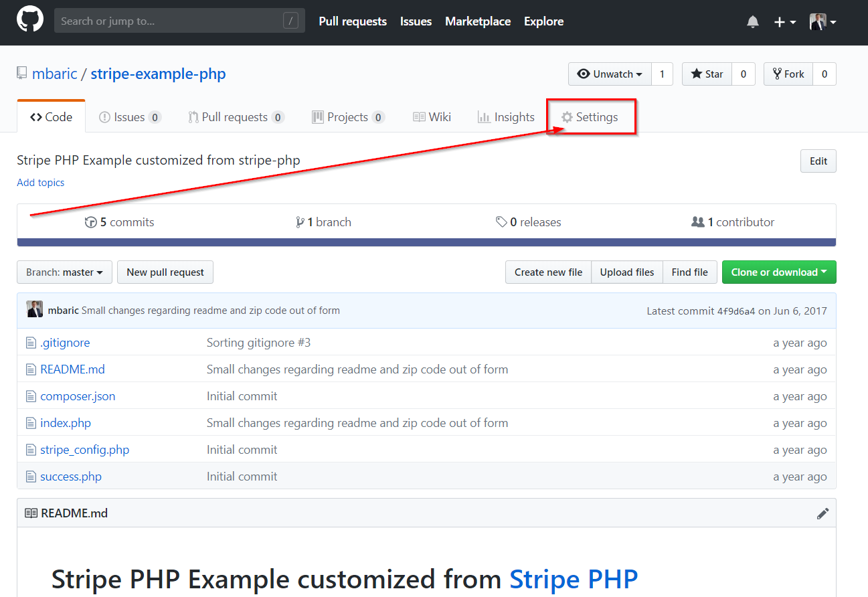Click the stargazers count 0
Image resolution: width=868 pixels, height=597 pixels.
(743, 74)
